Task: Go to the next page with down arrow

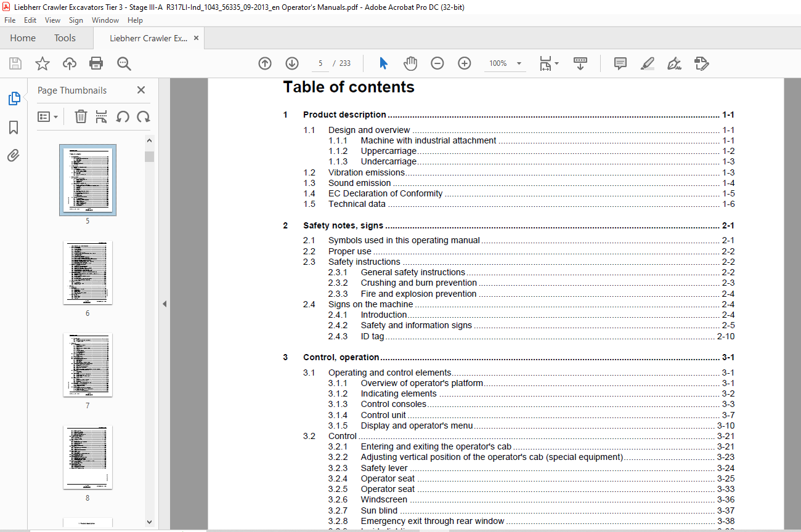Action: [292, 63]
